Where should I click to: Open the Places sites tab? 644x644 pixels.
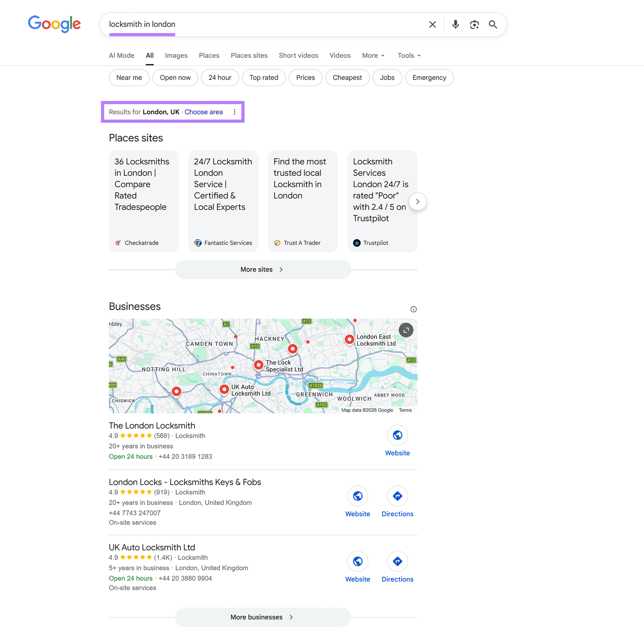pyautogui.click(x=249, y=55)
